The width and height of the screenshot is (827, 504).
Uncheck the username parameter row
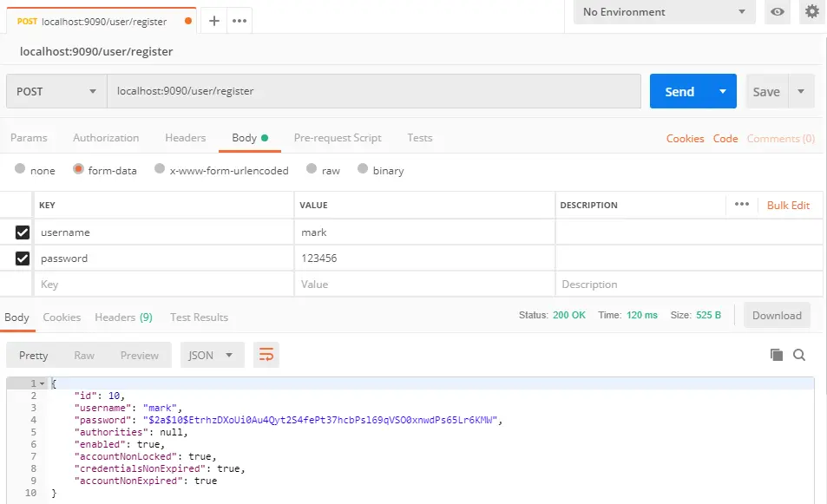click(23, 232)
